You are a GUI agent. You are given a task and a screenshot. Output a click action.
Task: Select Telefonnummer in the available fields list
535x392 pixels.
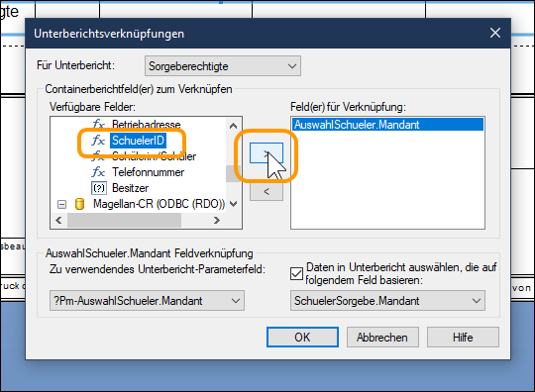(x=148, y=172)
